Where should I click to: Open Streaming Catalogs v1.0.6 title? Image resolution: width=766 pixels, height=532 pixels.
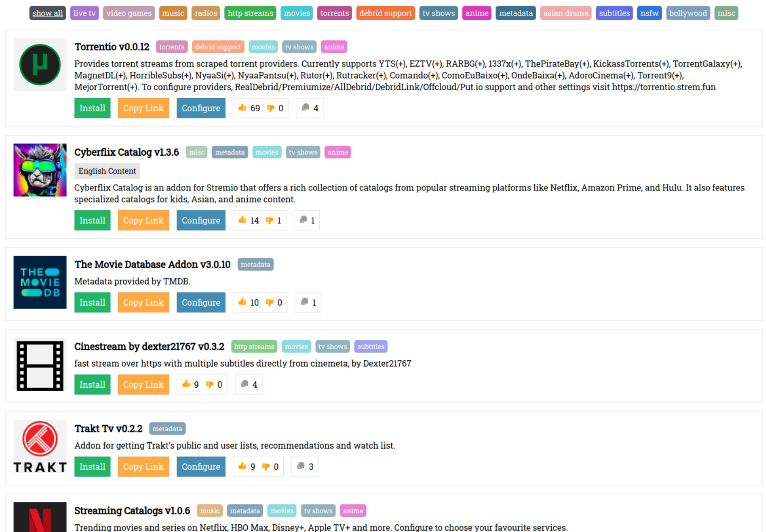tap(132, 511)
